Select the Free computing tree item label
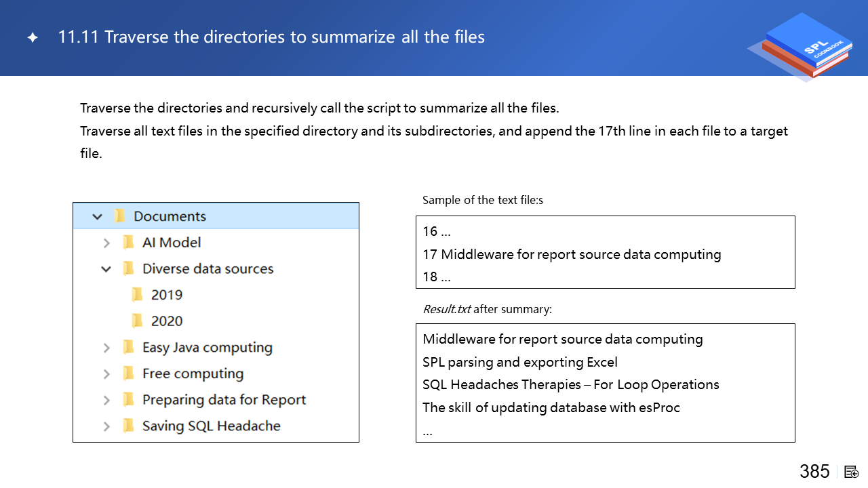 (x=193, y=374)
